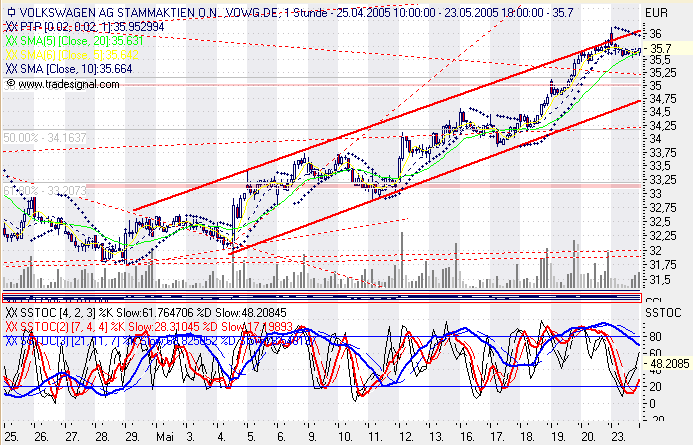Viewport: 693px width, 445px height.
Task: Click the 32,75 price axis label
Action: pos(663,208)
